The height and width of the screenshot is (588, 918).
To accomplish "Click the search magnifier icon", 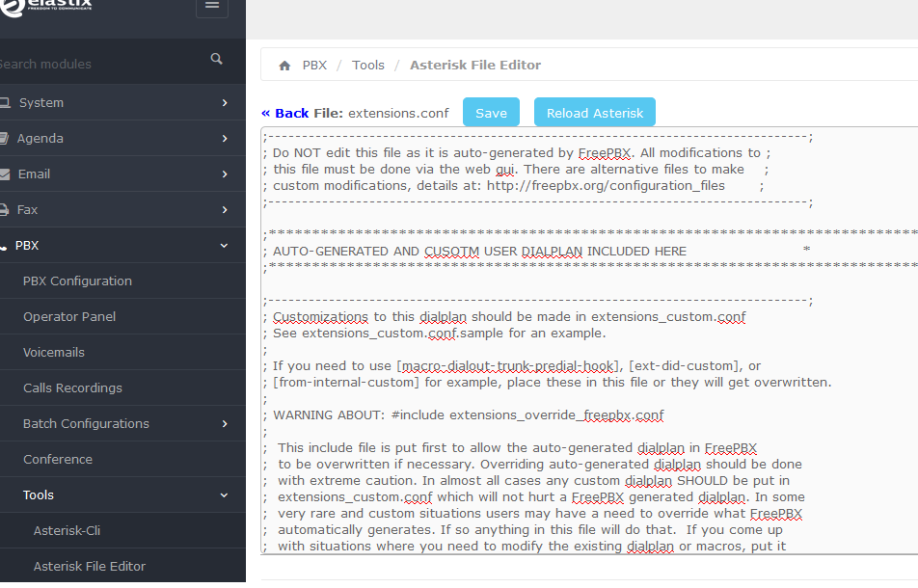I will coord(217,60).
